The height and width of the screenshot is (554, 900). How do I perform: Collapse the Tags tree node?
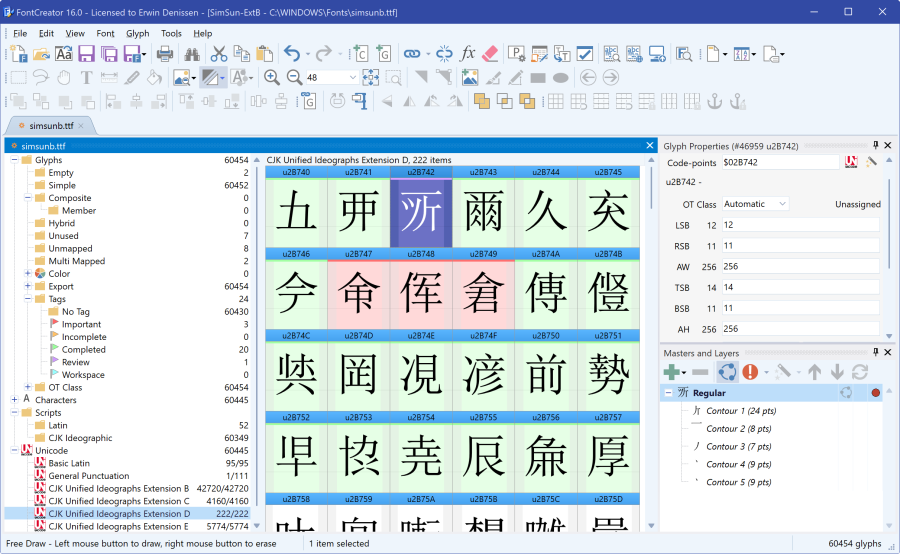click(x=28, y=299)
